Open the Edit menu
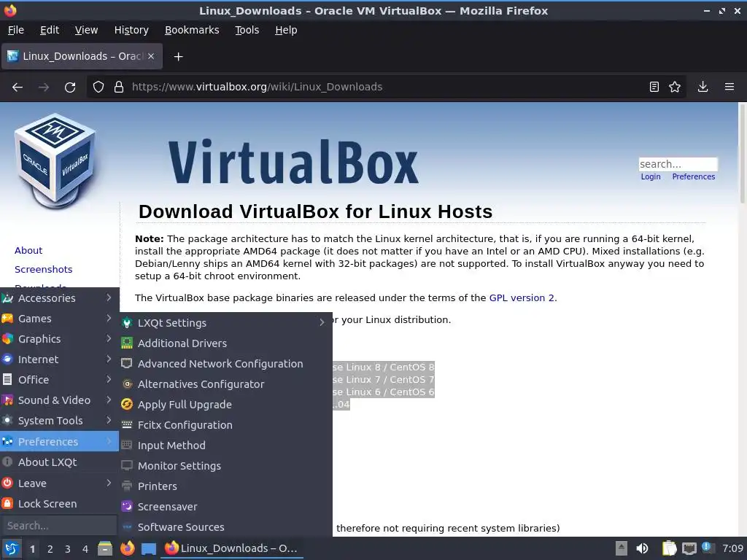The width and height of the screenshot is (747, 560). coord(50,30)
